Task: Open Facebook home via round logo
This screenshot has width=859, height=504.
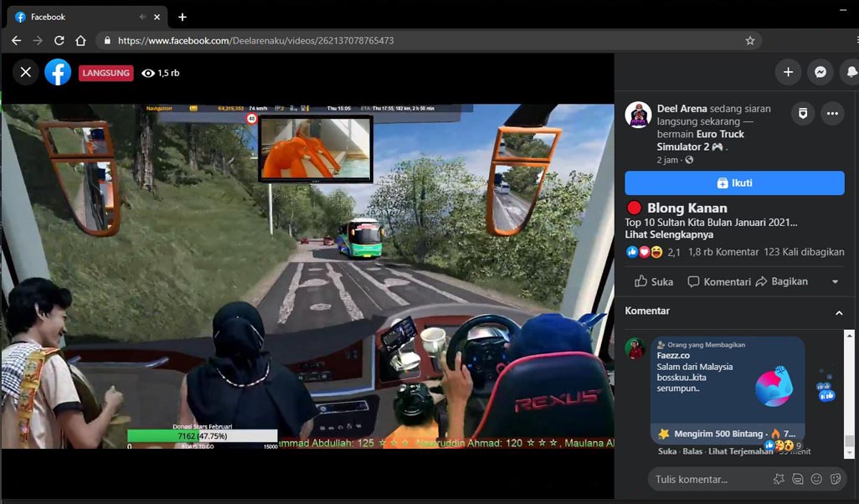Action: point(58,72)
